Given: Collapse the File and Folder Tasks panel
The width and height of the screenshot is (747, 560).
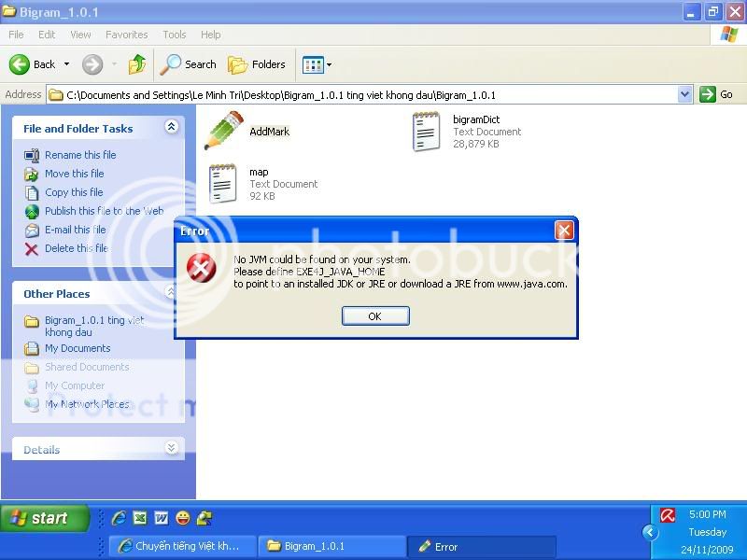Looking at the screenshot, I should pos(171,128).
